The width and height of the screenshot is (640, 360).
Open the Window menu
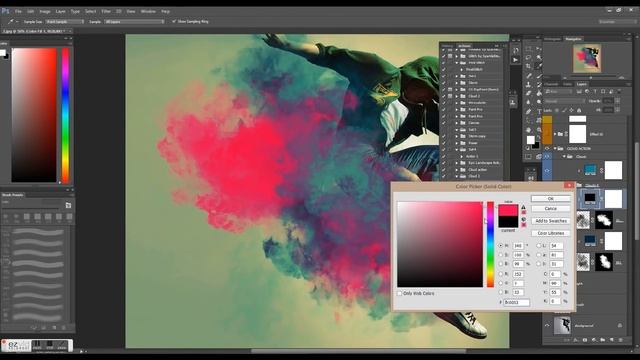pyautogui.click(x=148, y=11)
